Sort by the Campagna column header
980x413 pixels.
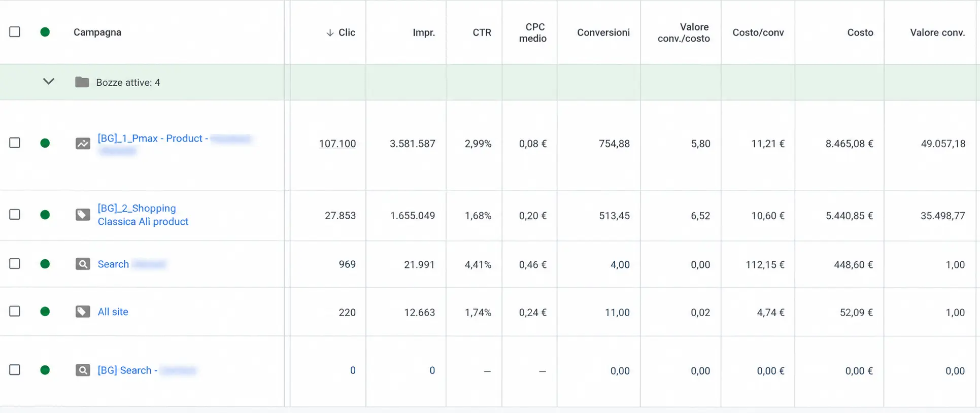click(97, 32)
